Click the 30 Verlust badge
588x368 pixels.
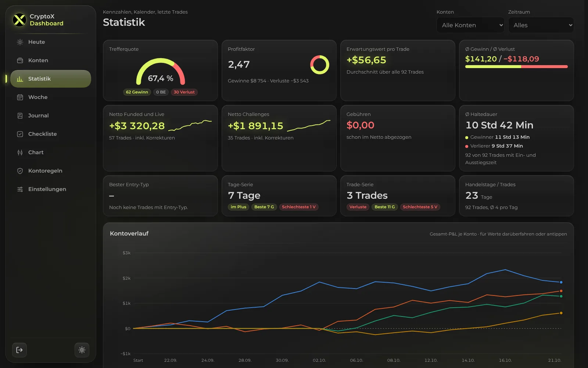pos(184,92)
